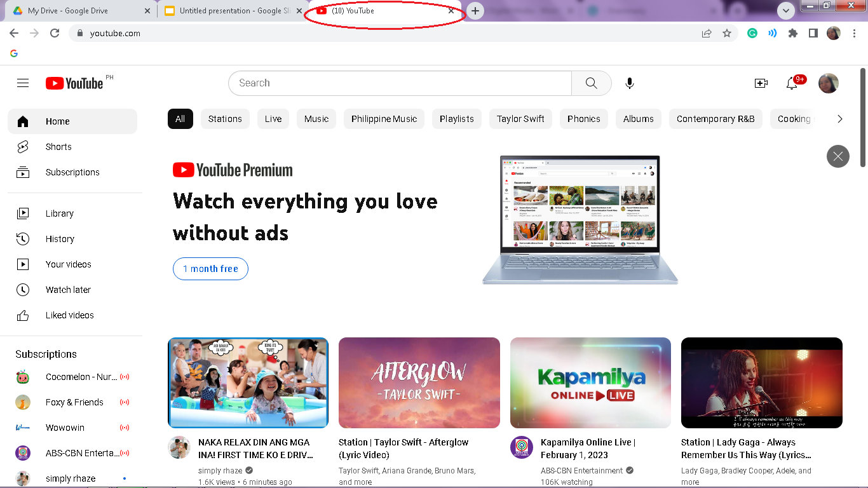This screenshot has height=488, width=868.
Task: Open Chrome profile avatar
Action: pyautogui.click(x=833, y=33)
